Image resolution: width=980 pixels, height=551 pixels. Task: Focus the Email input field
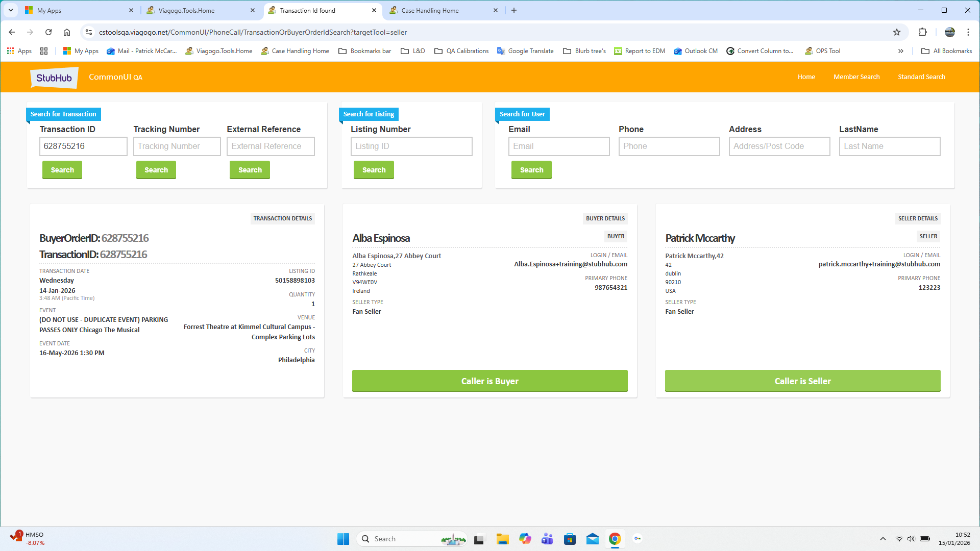click(559, 146)
